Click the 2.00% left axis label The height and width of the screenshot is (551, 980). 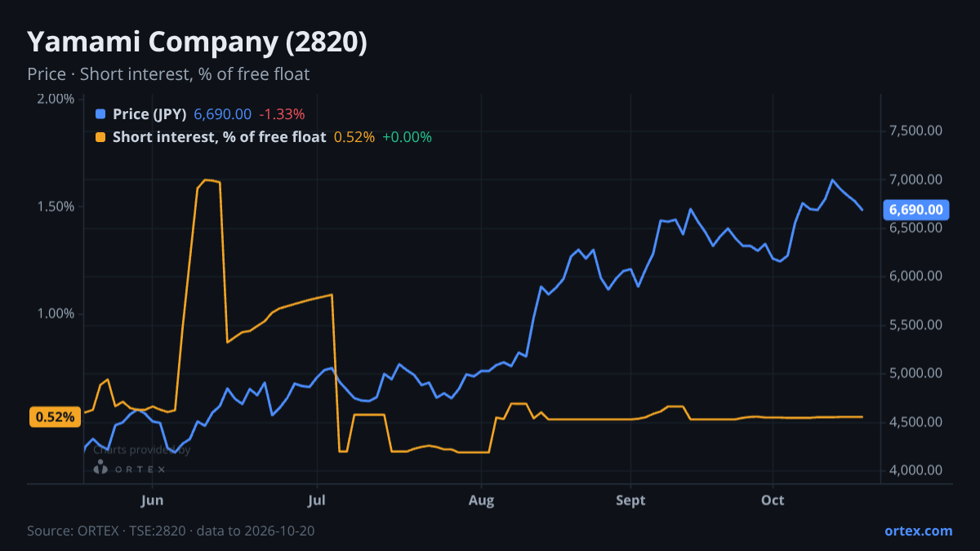click(x=56, y=99)
